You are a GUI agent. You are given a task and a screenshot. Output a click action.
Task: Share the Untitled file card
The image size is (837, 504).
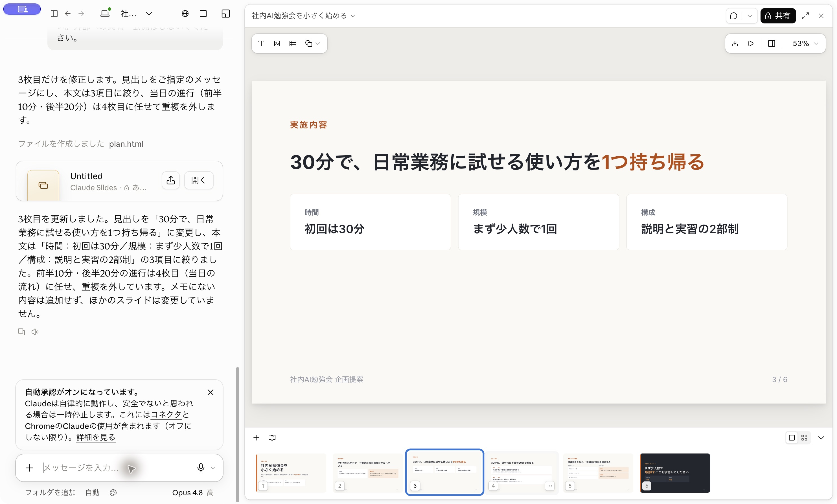(170, 180)
